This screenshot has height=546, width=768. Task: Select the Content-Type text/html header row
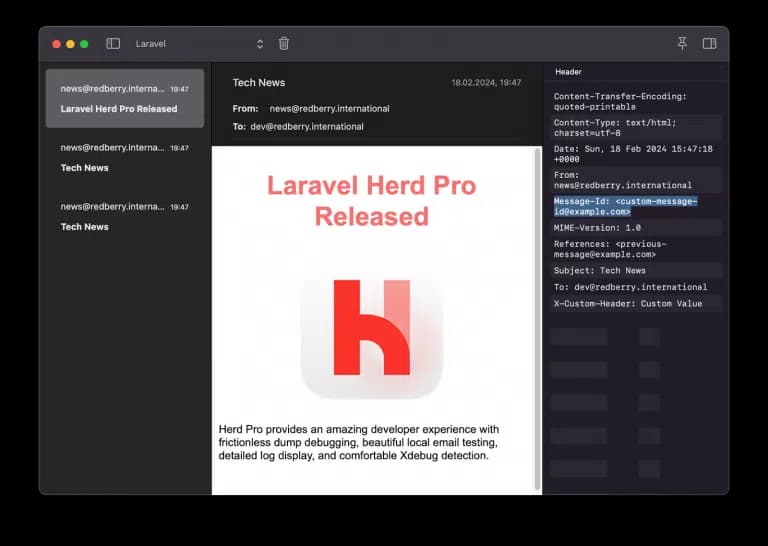click(x=635, y=128)
